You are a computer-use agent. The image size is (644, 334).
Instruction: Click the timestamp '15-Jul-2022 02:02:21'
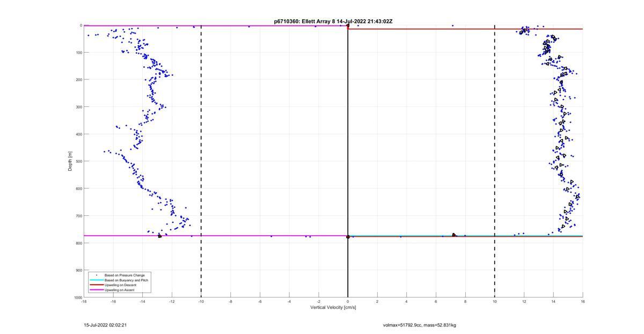point(105,325)
